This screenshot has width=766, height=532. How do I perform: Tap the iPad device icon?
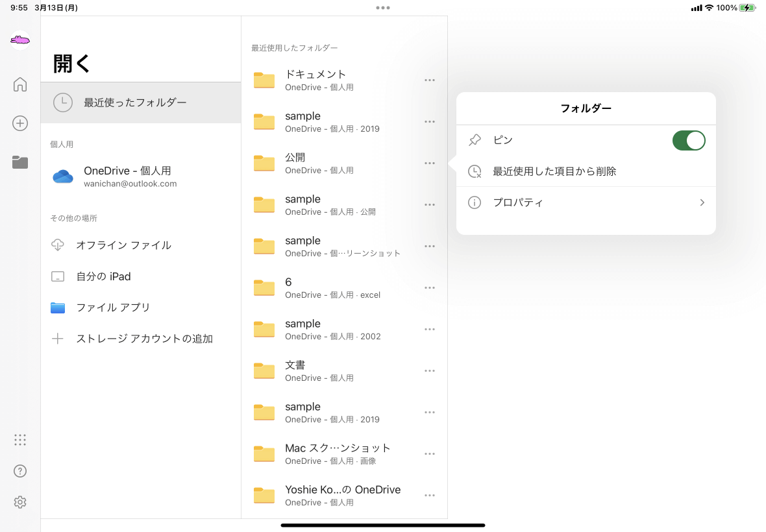click(x=58, y=277)
